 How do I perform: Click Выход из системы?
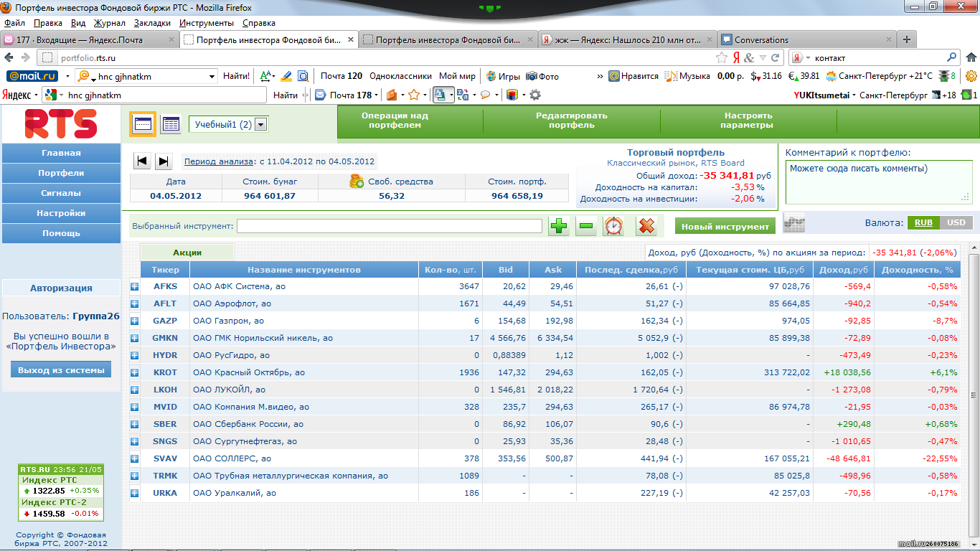tap(61, 369)
